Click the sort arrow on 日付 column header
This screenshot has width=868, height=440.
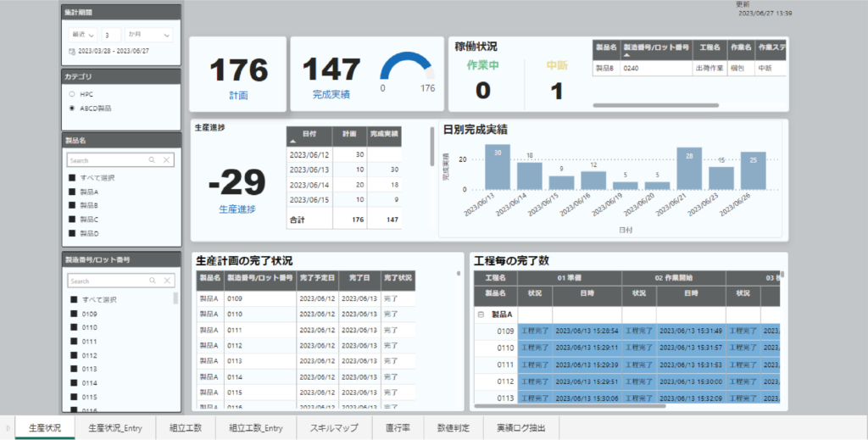click(x=293, y=142)
